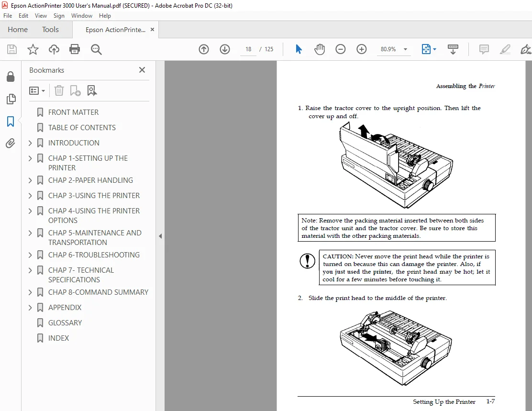Expand CHAP 6-TROUBLESHOOTING bookmark
Image resolution: width=532 pixels, height=411 pixels.
coord(30,255)
